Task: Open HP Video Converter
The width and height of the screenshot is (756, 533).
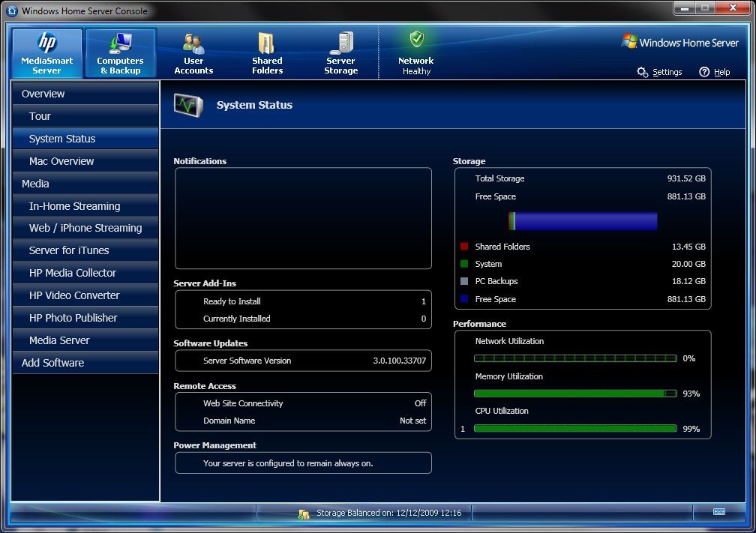Action: pyautogui.click(x=85, y=295)
